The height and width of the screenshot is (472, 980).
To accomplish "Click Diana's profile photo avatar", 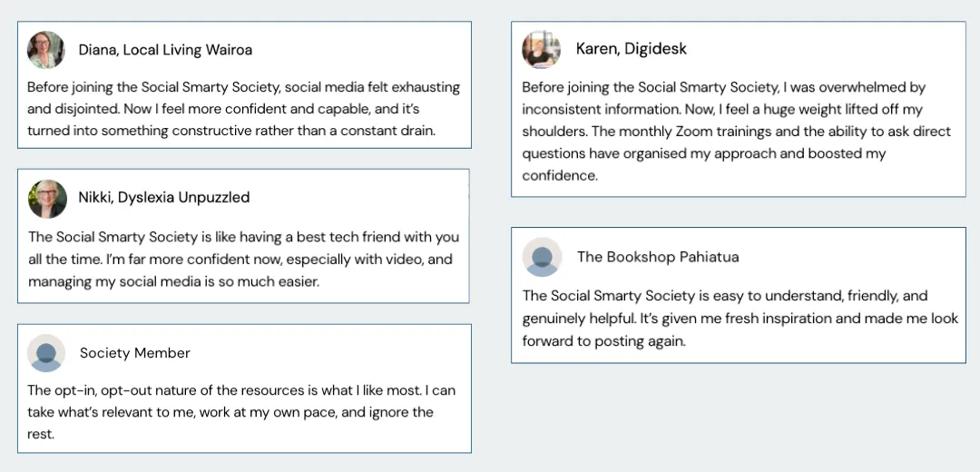I will coord(46,50).
